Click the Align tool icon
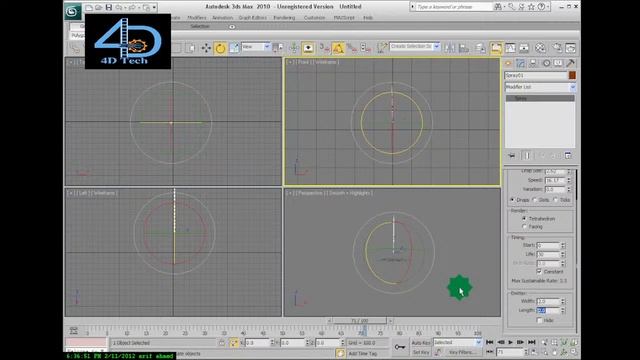 click(464, 48)
